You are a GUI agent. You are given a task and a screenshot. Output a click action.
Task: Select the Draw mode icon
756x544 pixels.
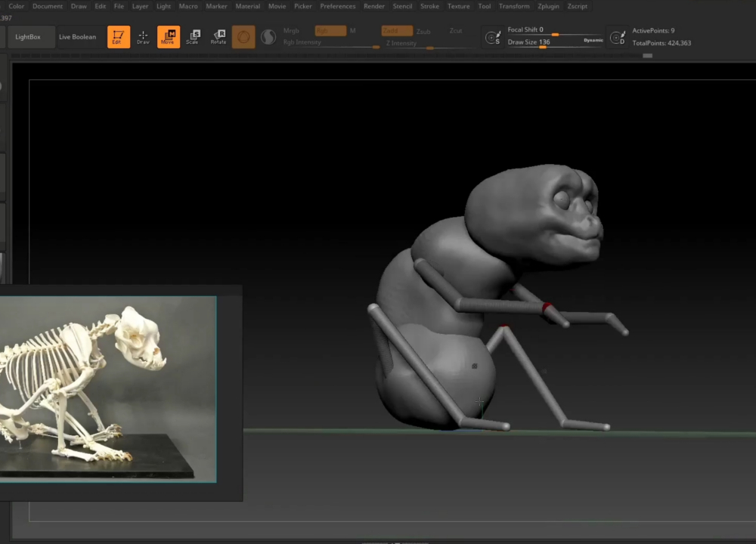[143, 37]
